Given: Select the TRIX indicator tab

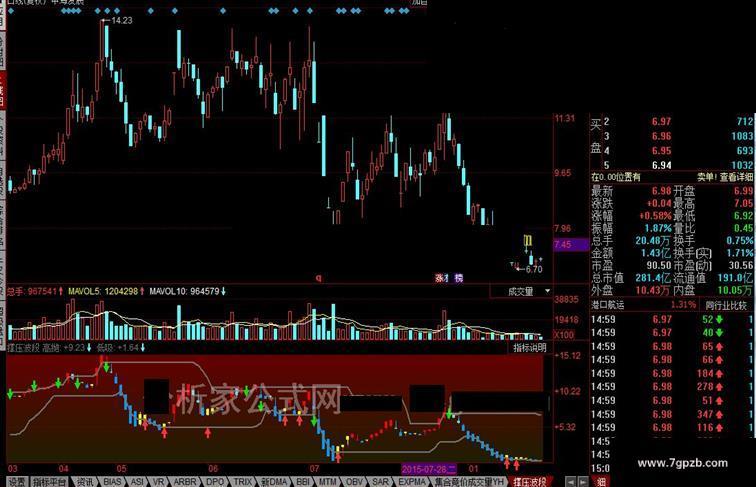Looking at the screenshot, I should [x=243, y=482].
